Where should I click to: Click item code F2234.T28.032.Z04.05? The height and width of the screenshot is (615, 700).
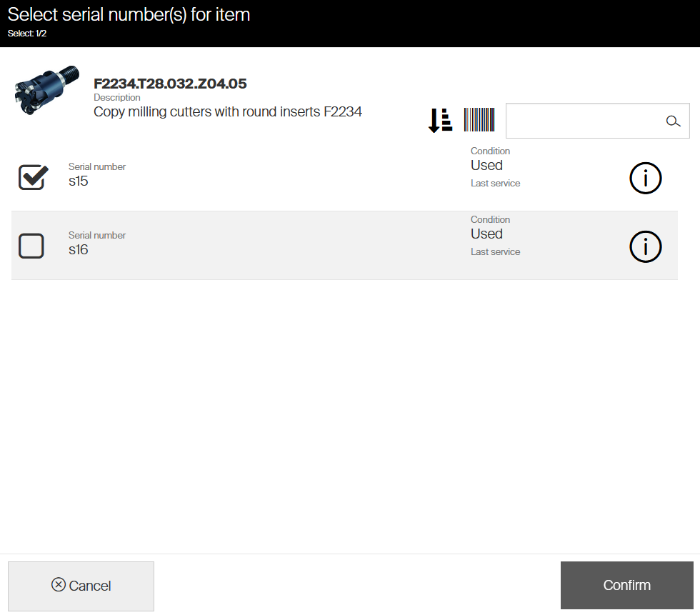click(170, 84)
